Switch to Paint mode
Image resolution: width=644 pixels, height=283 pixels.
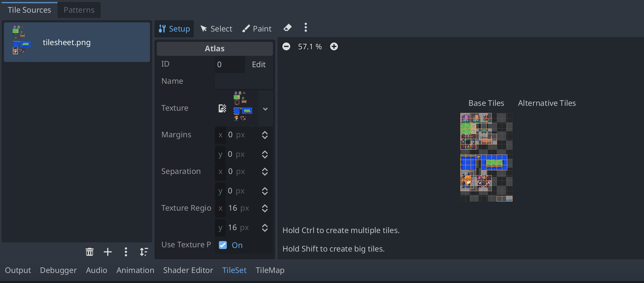coord(256,29)
